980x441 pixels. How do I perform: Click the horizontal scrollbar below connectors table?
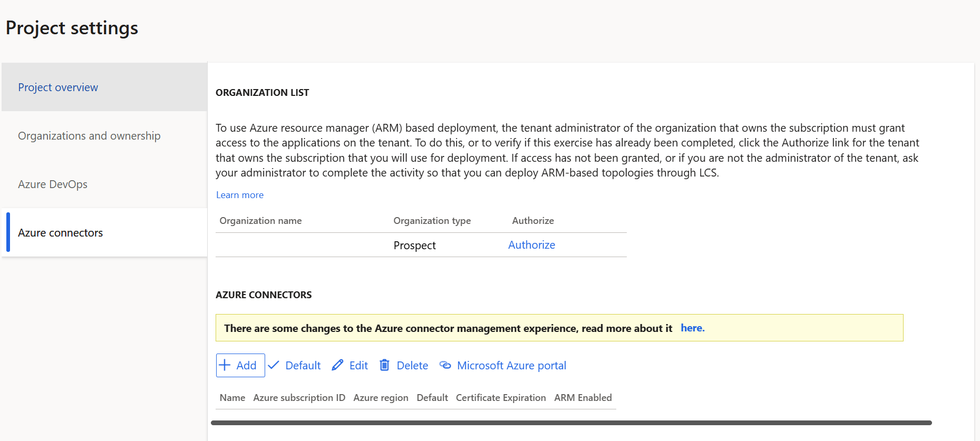pyautogui.click(x=571, y=423)
